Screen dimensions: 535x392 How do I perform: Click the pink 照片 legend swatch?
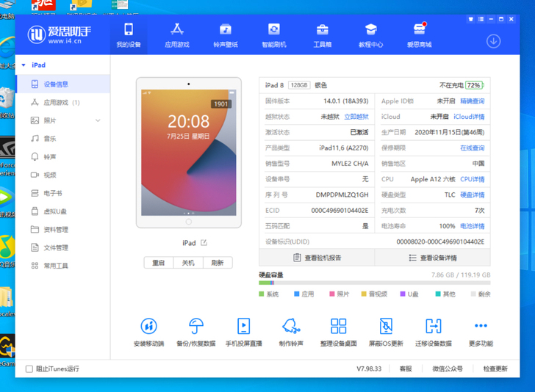pyautogui.click(x=331, y=294)
